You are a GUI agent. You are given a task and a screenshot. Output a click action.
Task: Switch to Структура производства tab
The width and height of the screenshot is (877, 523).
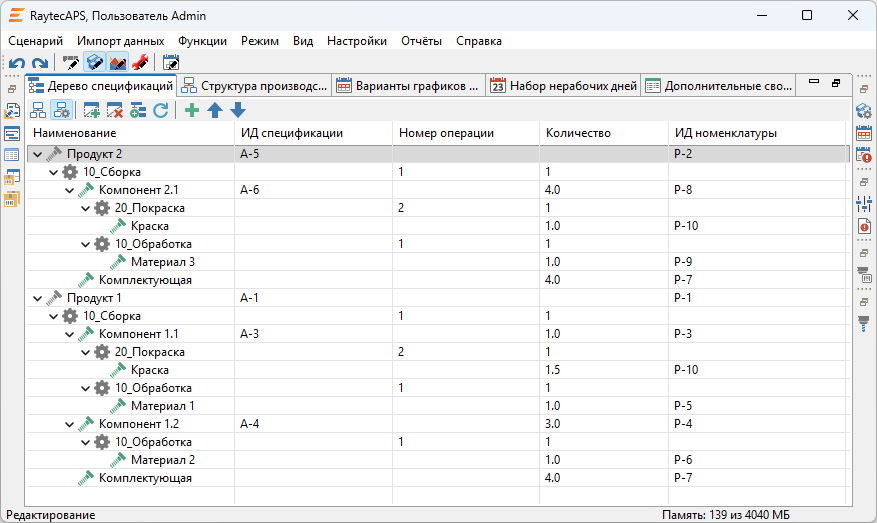tap(254, 86)
